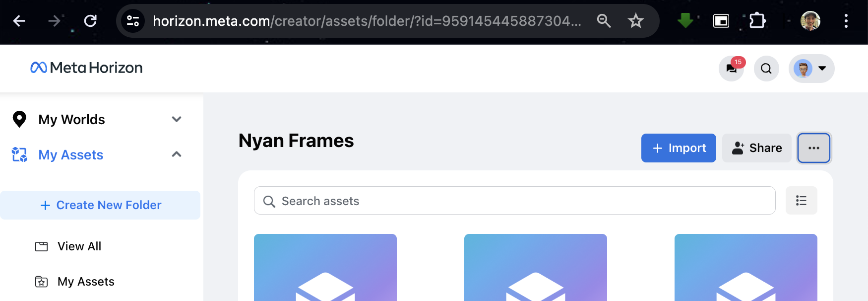Open the picture-in-picture media icon
This screenshot has height=301, width=868.
coord(721,21)
